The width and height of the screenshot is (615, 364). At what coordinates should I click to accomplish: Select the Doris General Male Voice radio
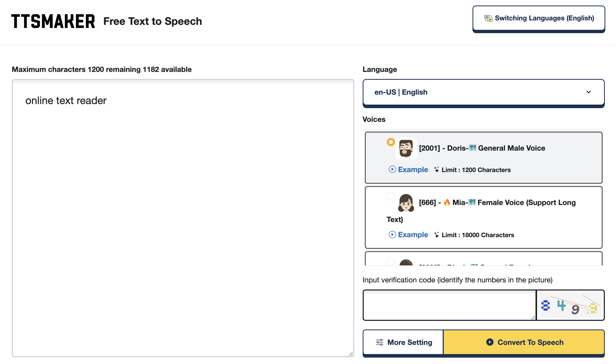391,142
